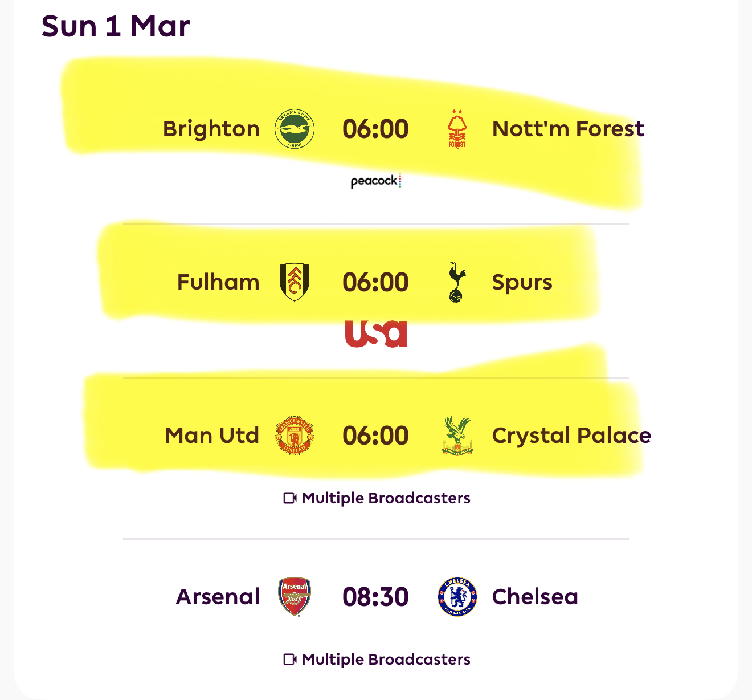Click the USA Network logo
Screen dimensions: 752x700
tap(376, 333)
